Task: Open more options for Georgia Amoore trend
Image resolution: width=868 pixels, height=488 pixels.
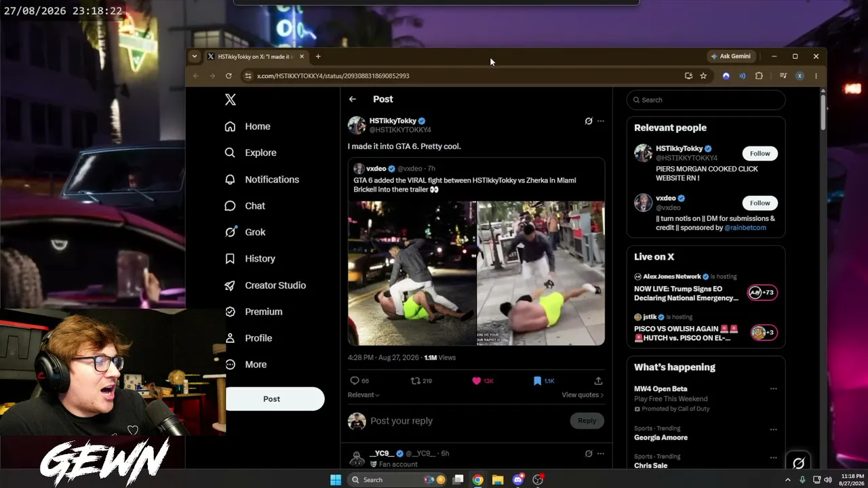Action: pos(773,429)
